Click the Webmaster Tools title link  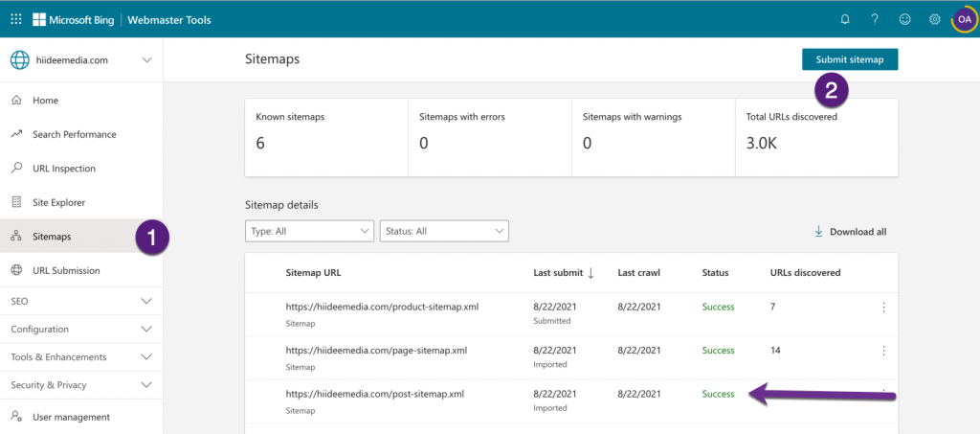click(x=169, y=20)
